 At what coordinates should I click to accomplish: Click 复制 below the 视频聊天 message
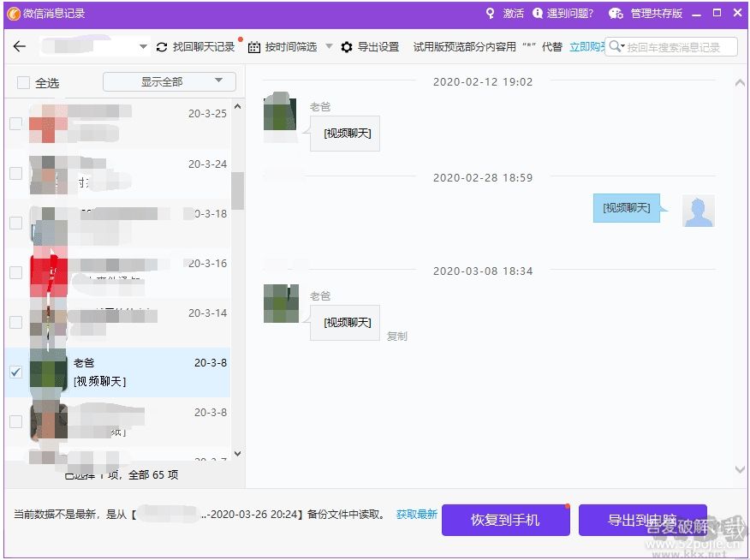tap(397, 336)
